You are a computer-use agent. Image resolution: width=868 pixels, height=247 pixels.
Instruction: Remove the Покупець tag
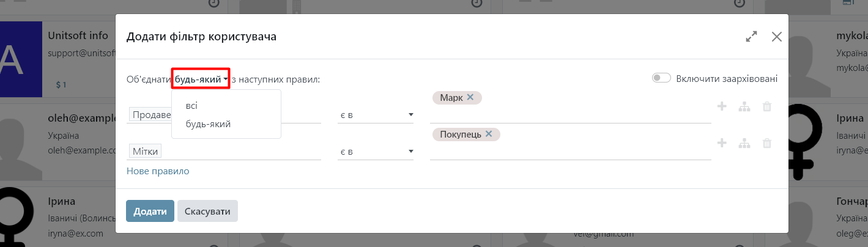[489, 134]
